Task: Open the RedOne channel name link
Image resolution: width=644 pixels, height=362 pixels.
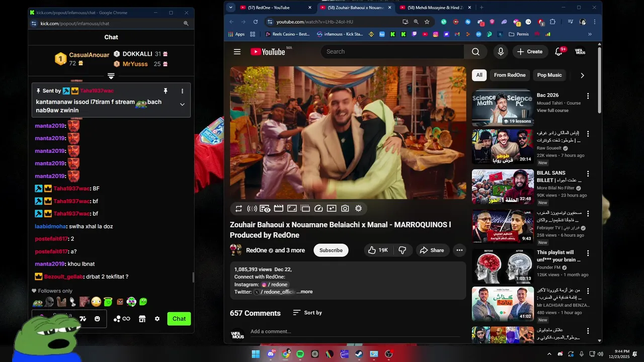Action: pyautogui.click(x=256, y=250)
